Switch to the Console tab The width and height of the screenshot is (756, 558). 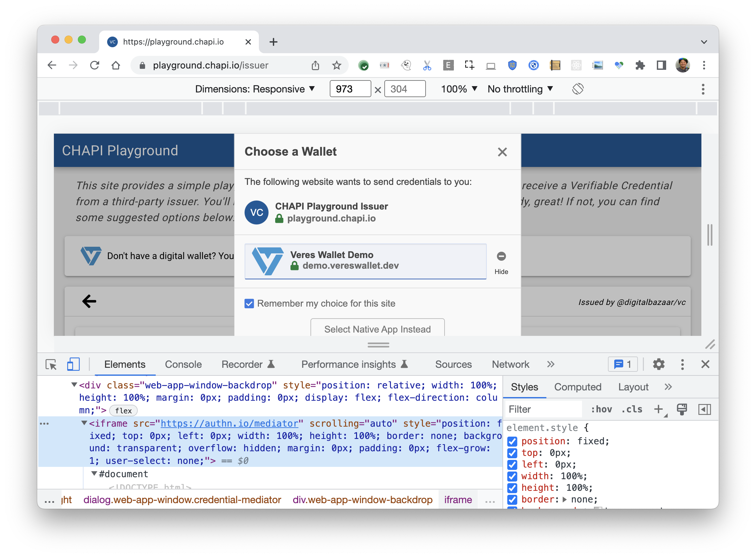pos(183,364)
